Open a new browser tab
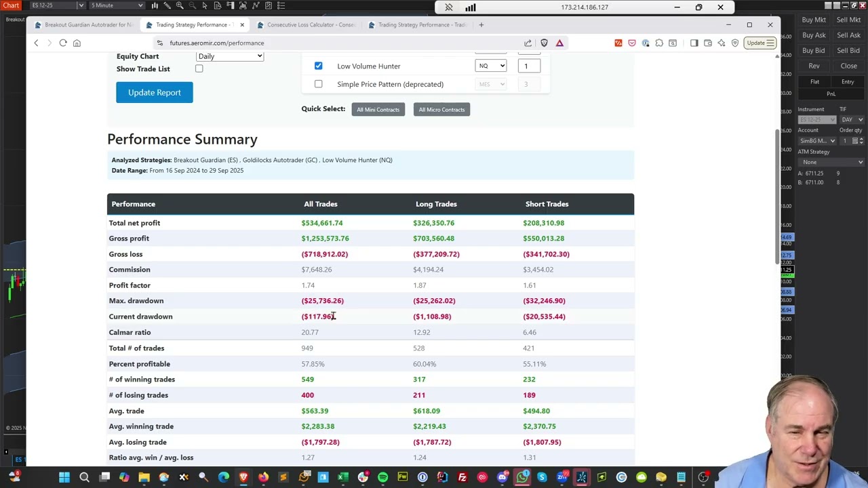This screenshot has width=868, height=488. [x=481, y=24]
